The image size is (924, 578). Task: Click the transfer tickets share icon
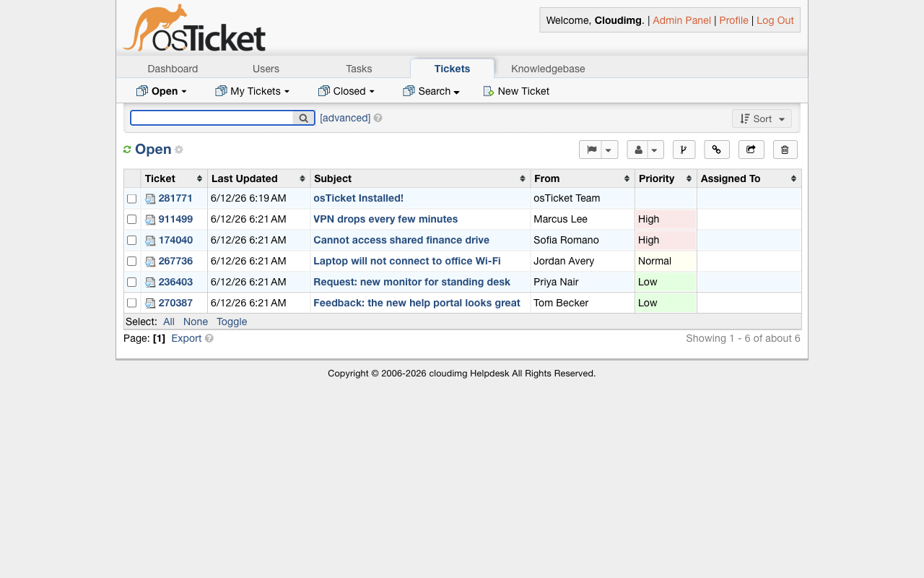751,150
